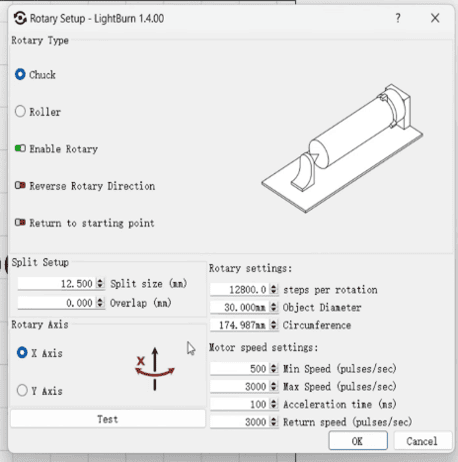The width and height of the screenshot is (458, 462).
Task: Select the Roller rotary type
Action: pos(20,111)
